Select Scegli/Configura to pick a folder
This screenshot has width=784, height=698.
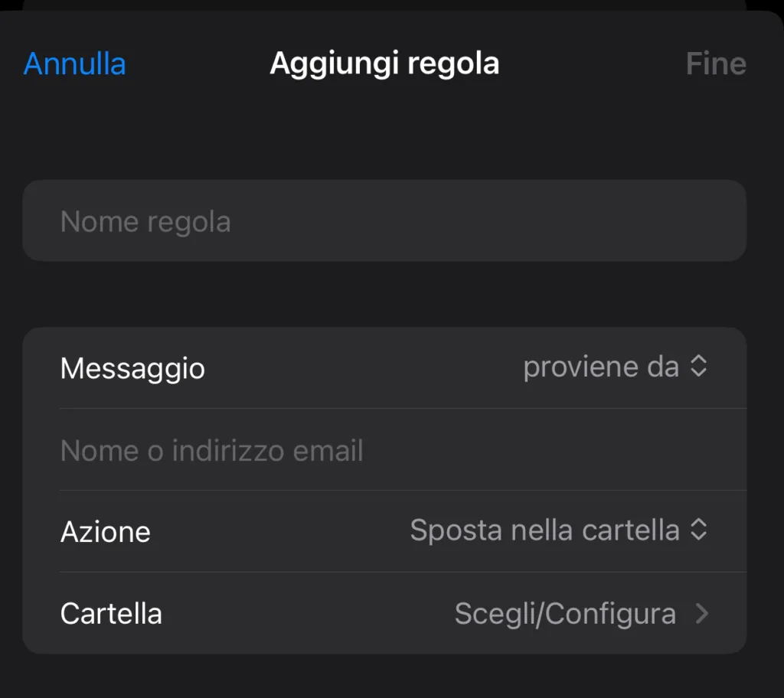click(565, 614)
